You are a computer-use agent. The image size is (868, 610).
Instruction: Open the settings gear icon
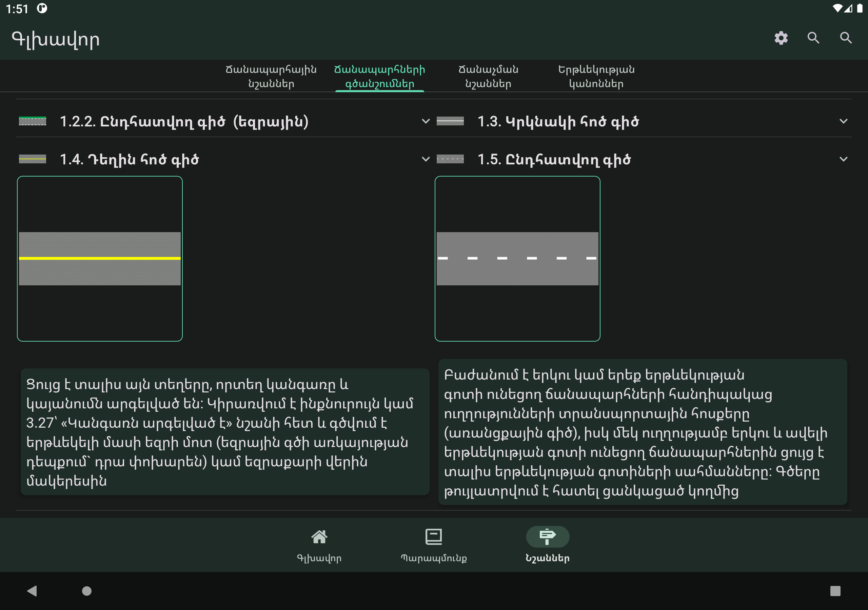coord(781,38)
